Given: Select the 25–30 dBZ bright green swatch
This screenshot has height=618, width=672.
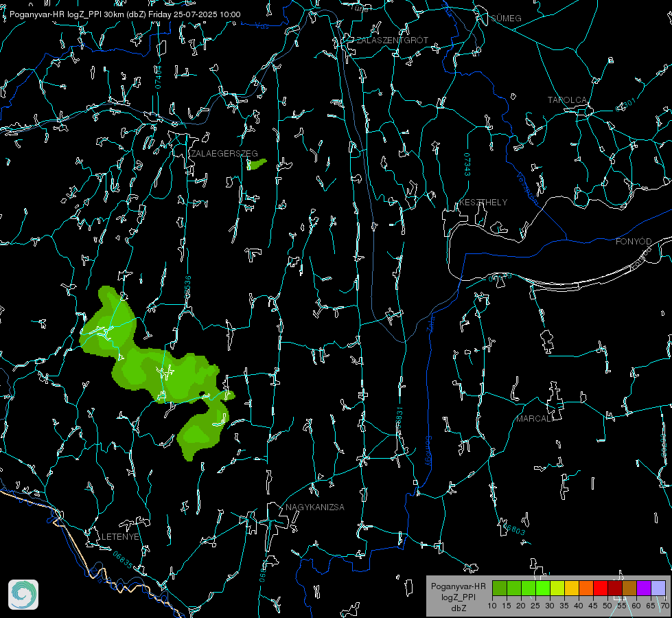Looking at the screenshot, I should pyautogui.click(x=543, y=588).
